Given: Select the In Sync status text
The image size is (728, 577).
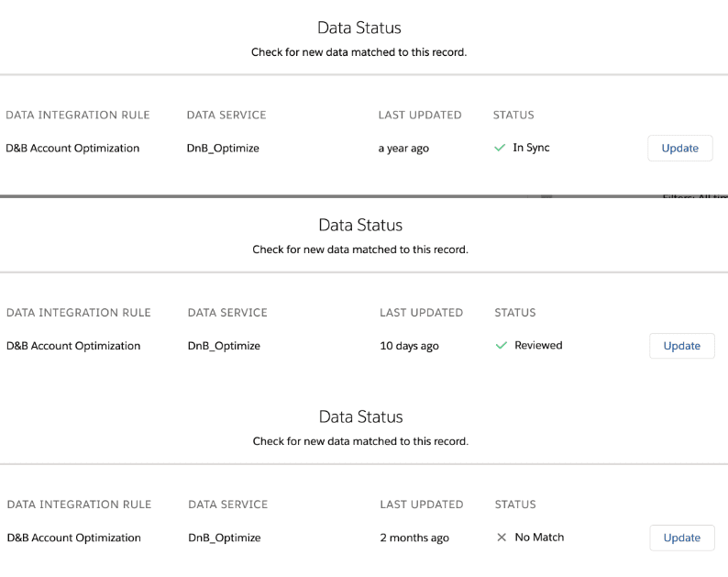Looking at the screenshot, I should (x=531, y=148).
